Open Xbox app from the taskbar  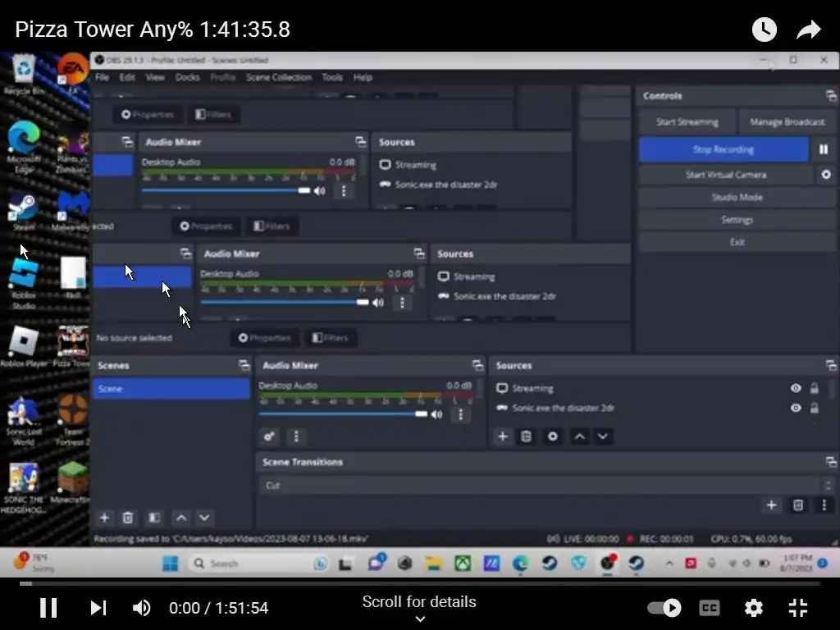pos(463,564)
